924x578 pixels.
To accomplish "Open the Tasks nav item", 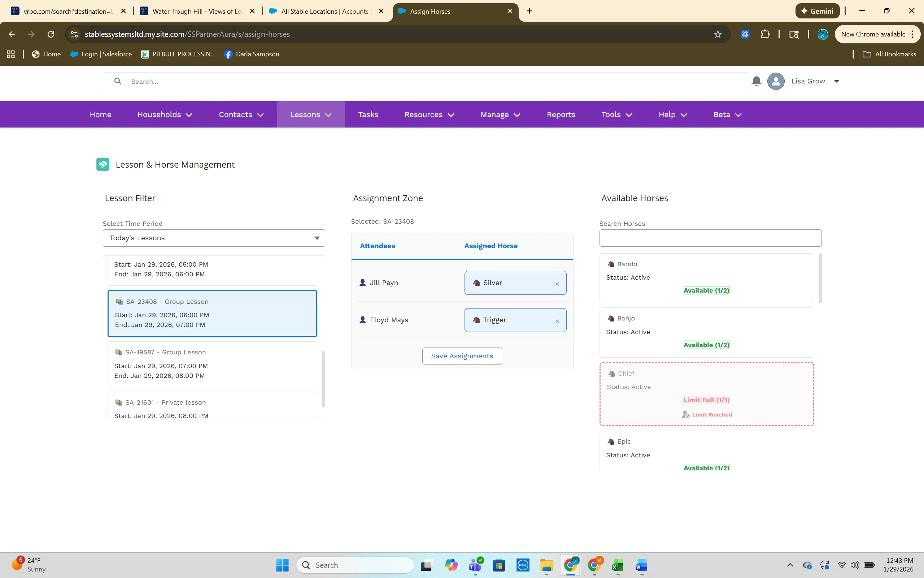I will 368,114.
